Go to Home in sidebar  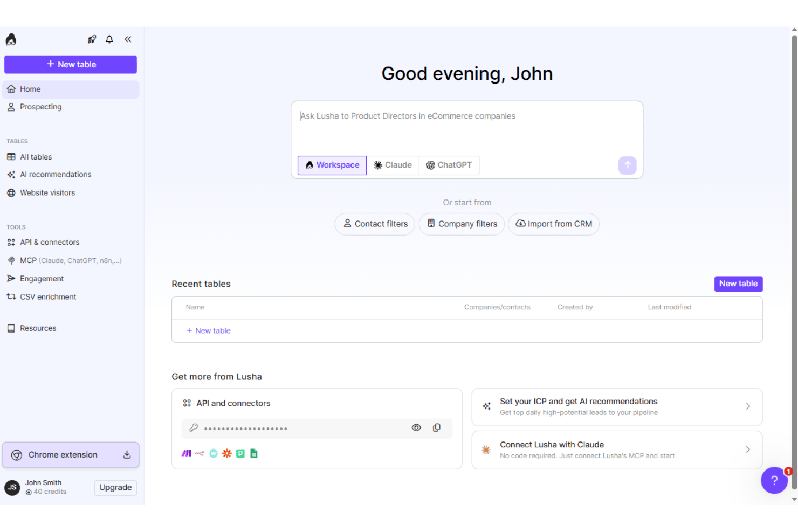[x=71, y=89]
